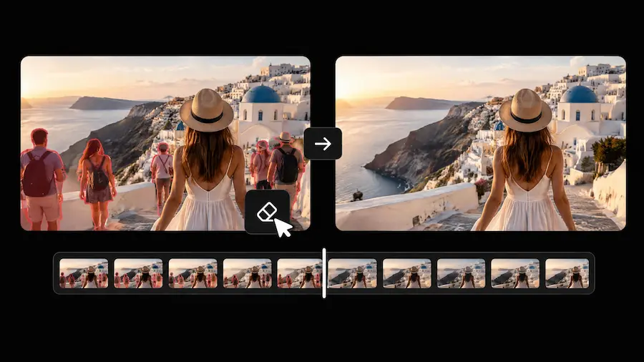
Task: Select the last timeline frame thumbnail
Action: (x=567, y=273)
